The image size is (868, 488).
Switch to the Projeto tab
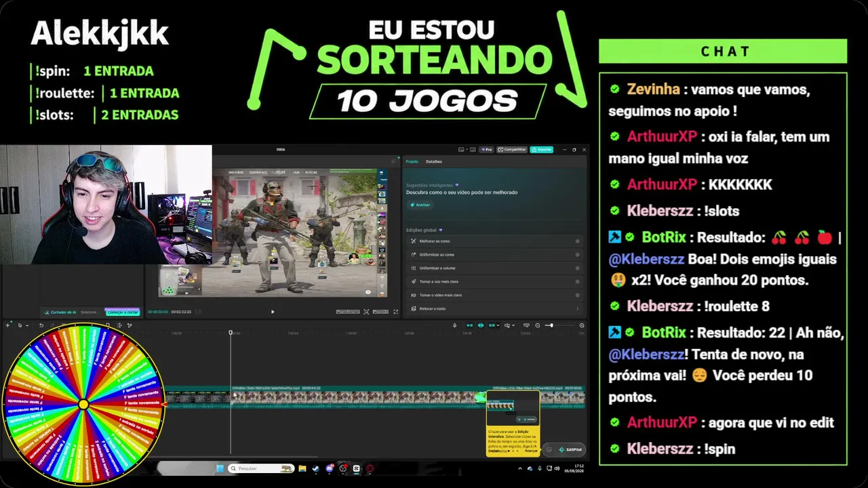point(412,161)
